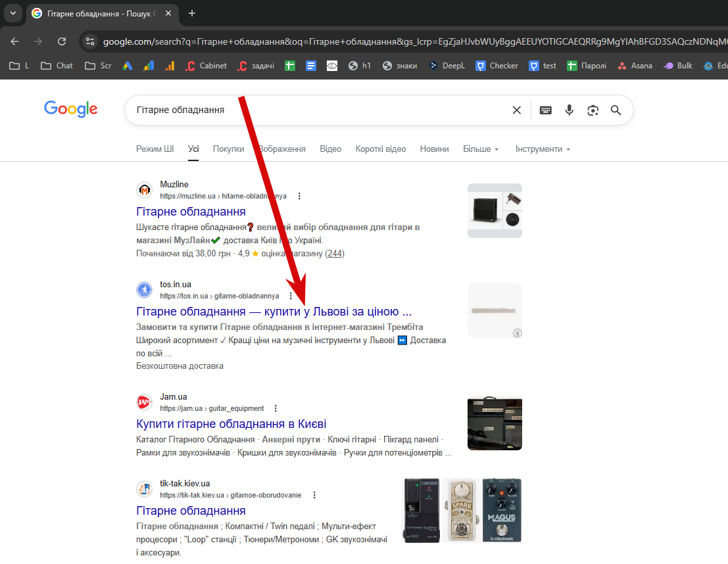
Task: Open the L bookmarks folder
Action: click(19, 66)
